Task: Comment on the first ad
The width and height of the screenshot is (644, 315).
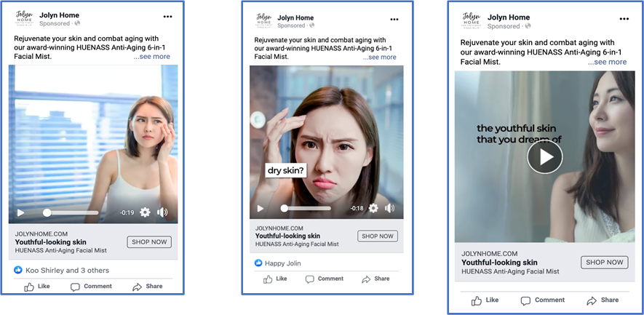Action: [91, 286]
